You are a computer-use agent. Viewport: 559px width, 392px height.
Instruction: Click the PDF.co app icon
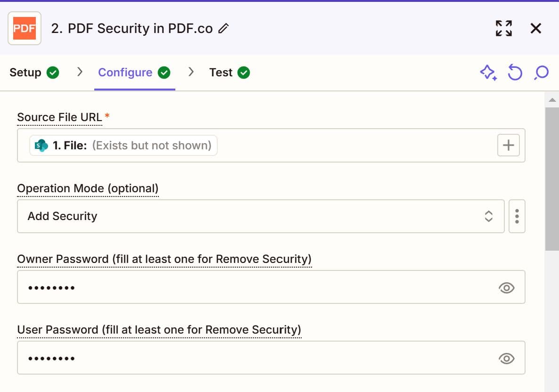(x=24, y=28)
